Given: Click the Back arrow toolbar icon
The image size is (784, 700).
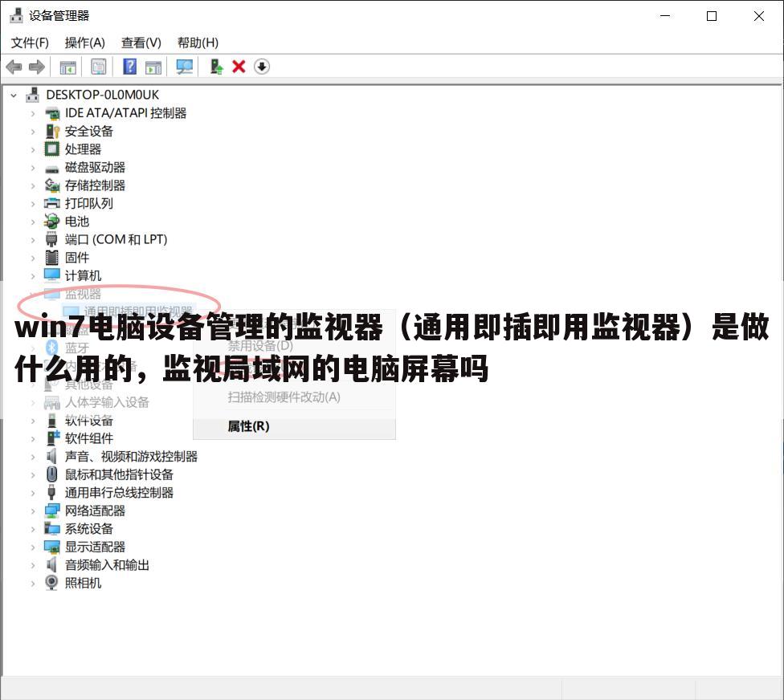Looking at the screenshot, I should tap(14, 67).
